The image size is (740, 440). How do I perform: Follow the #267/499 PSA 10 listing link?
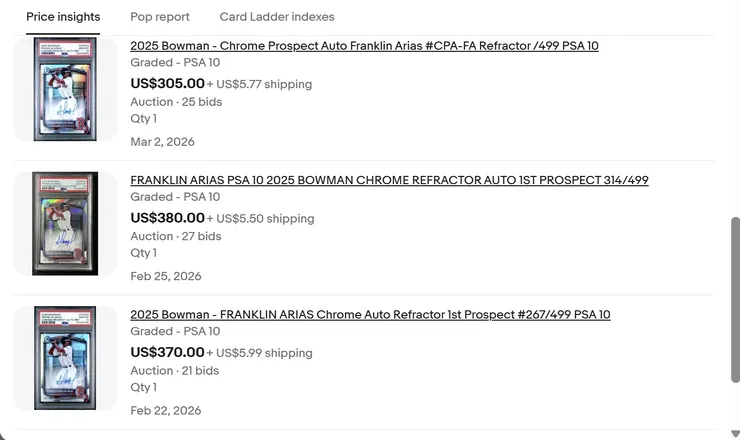[370, 315]
